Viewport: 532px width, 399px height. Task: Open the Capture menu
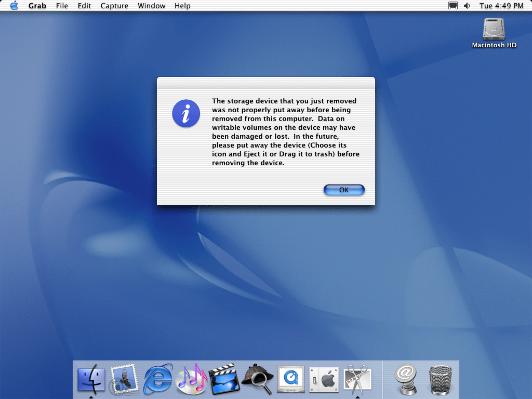[114, 6]
